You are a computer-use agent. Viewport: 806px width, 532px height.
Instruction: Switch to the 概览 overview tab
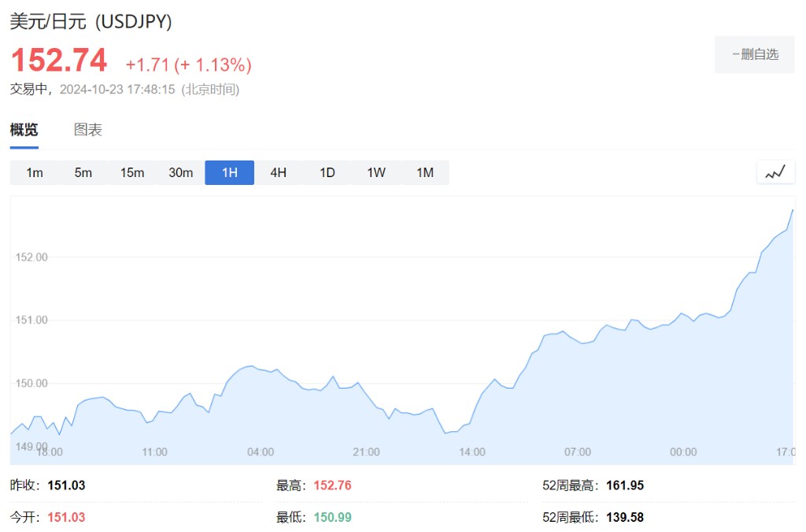pos(24,130)
